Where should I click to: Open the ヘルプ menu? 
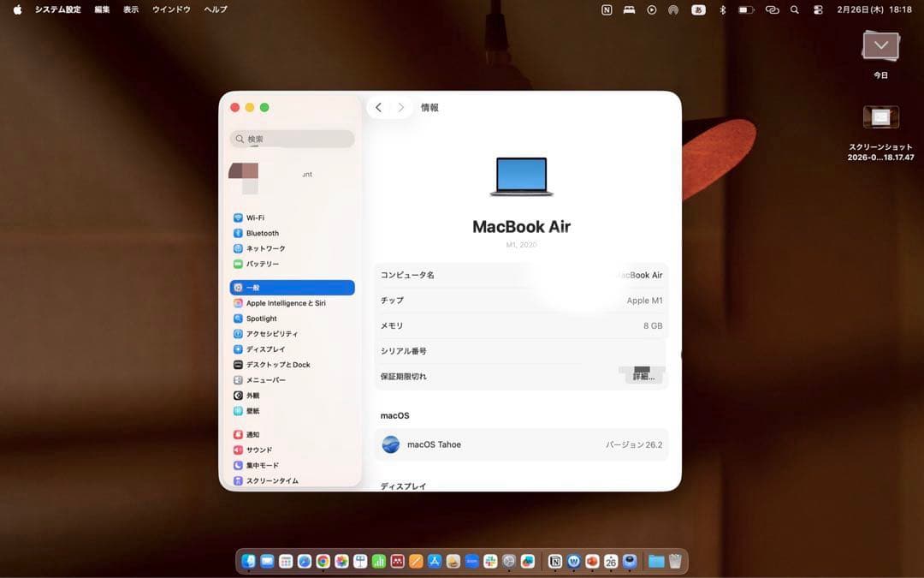pos(215,9)
